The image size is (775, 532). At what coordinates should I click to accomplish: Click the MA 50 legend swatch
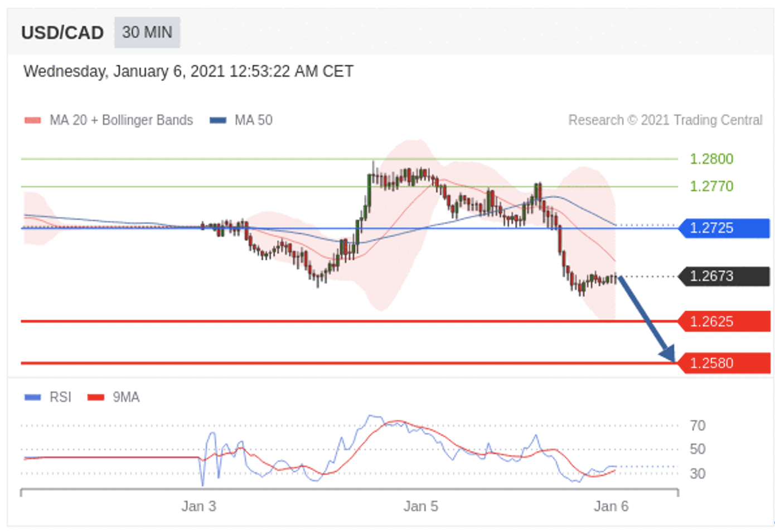point(218,120)
